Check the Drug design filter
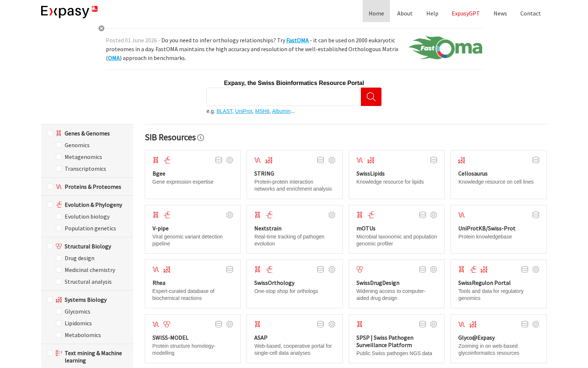This screenshot has width=588, height=368. tap(59, 258)
